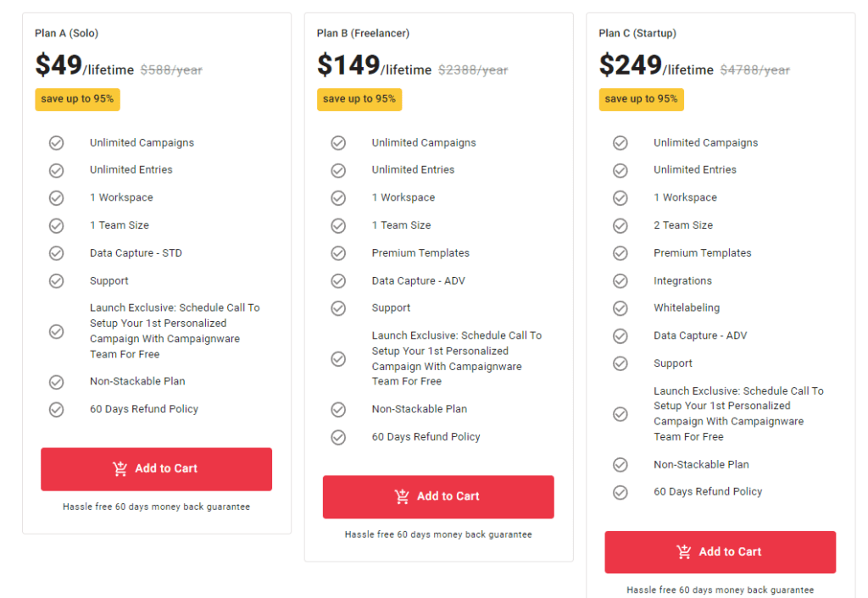This screenshot has width=868, height=598.
Task: Click the money back guarantee text under Plan B
Action: click(x=437, y=534)
